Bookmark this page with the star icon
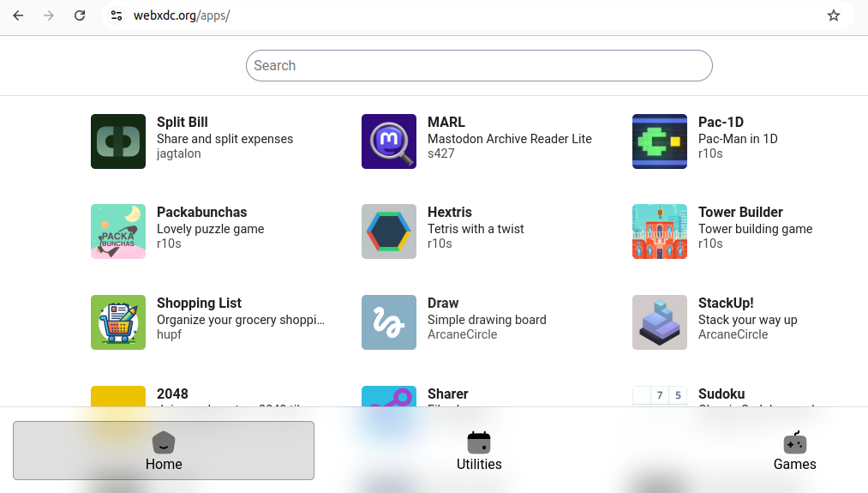This screenshot has width=868, height=493. pos(834,15)
